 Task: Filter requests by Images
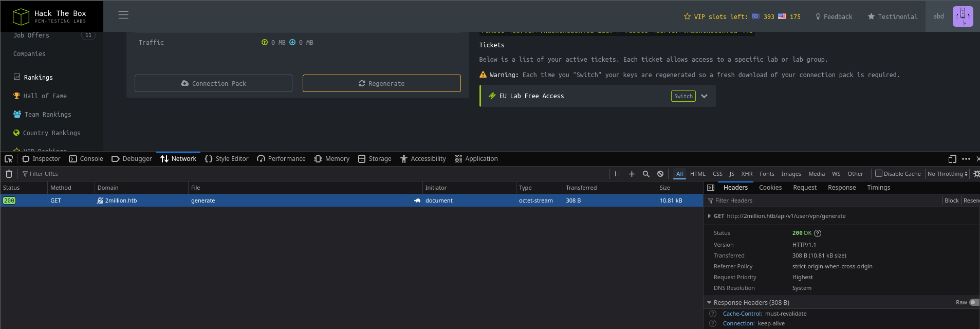(x=791, y=174)
